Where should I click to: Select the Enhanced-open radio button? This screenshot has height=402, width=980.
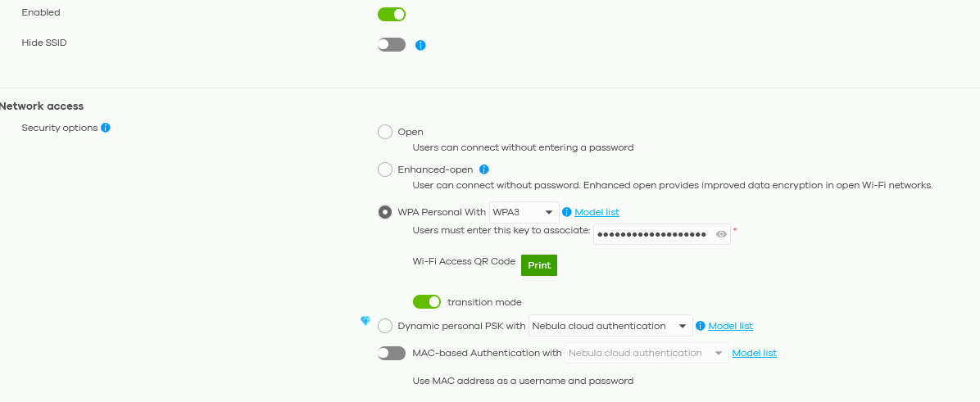pyautogui.click(x=385, y=169)
